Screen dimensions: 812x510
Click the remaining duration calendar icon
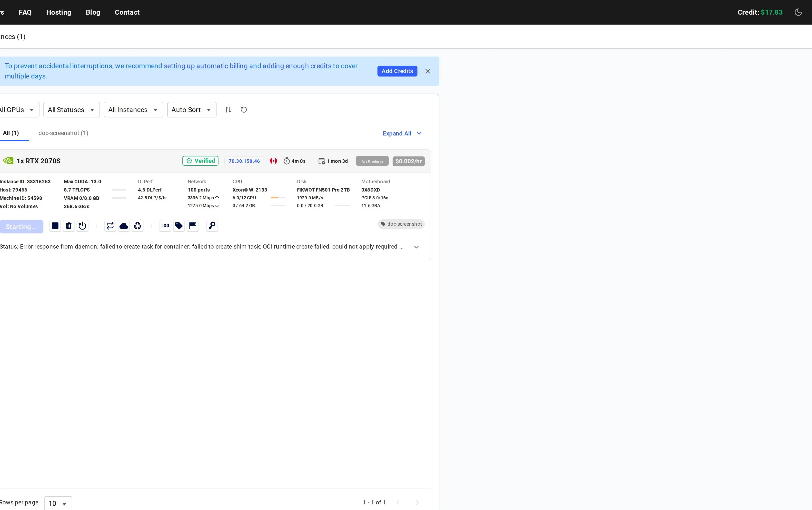pyautogui.click(x=322, y=161)
